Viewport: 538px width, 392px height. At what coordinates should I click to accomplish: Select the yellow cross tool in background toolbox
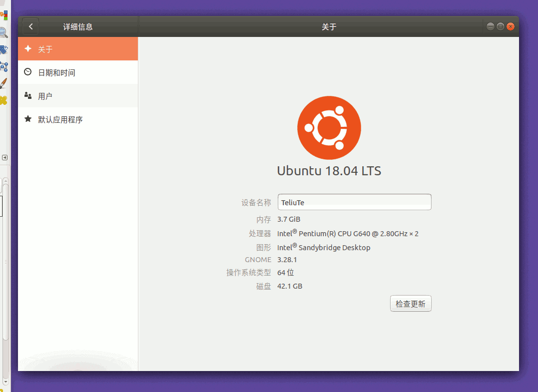[x=3, y=100]
